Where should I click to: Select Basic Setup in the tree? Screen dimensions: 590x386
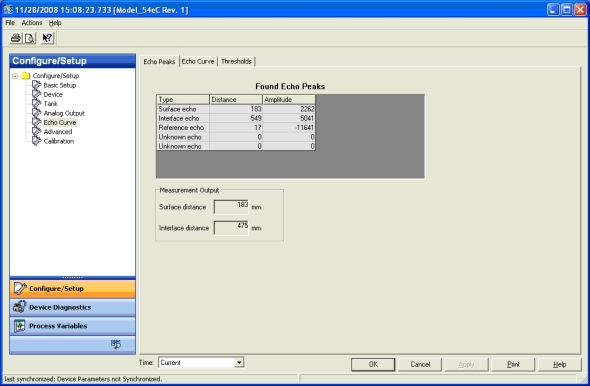coord(60,85)
